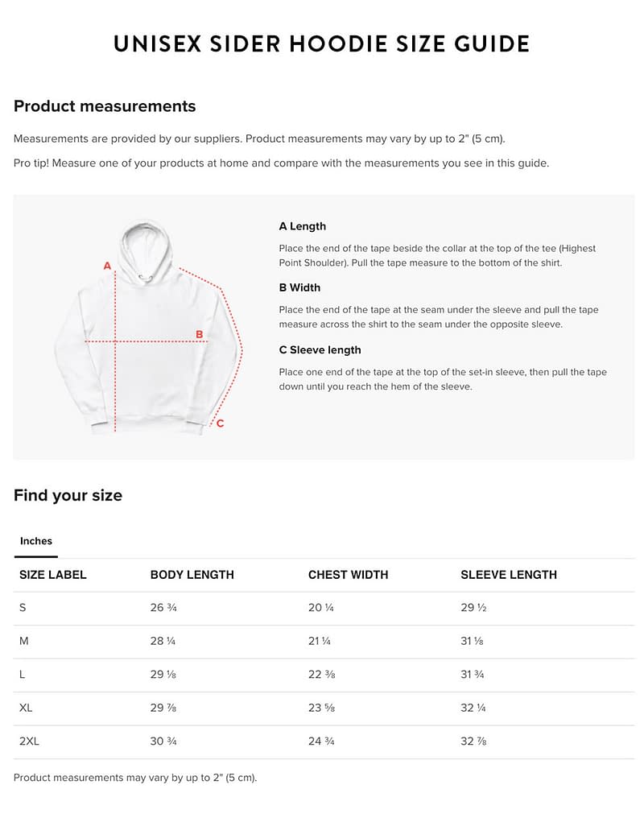
Task: Click the CHEST WIDTH column header
Action: pos(348,575)
